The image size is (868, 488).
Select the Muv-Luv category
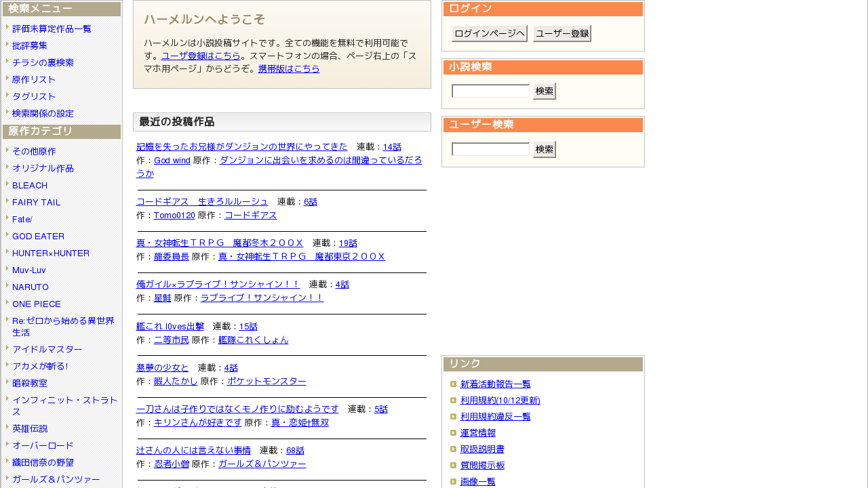coord(29,270)
